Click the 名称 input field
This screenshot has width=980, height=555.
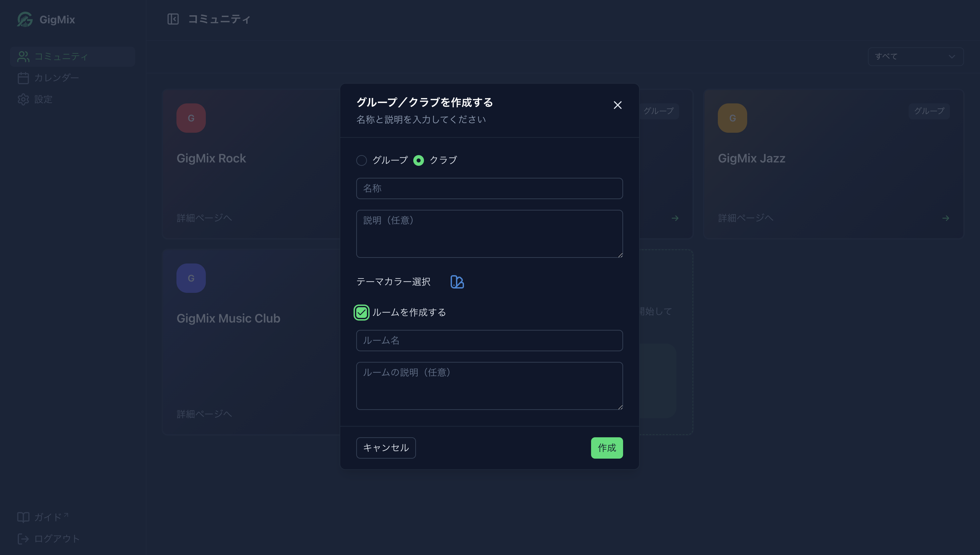489,188
